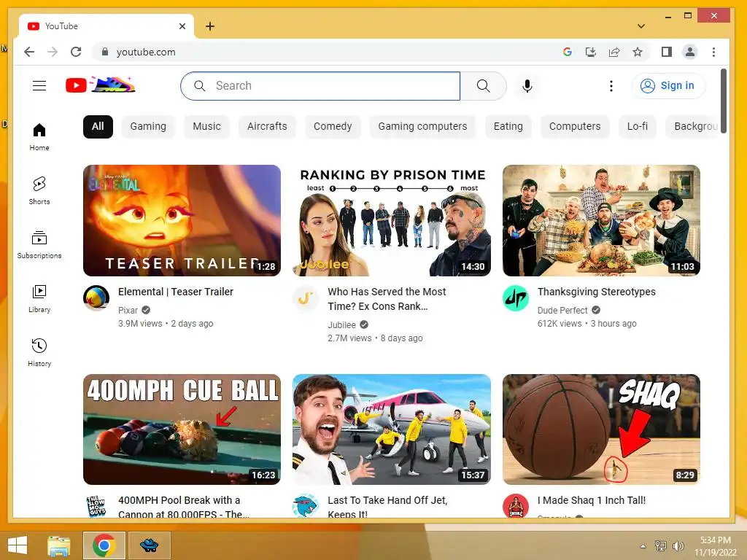Screen dimensions: 747x560
Task: Click the page vertical scrollbar
Action: pos(724,101)
